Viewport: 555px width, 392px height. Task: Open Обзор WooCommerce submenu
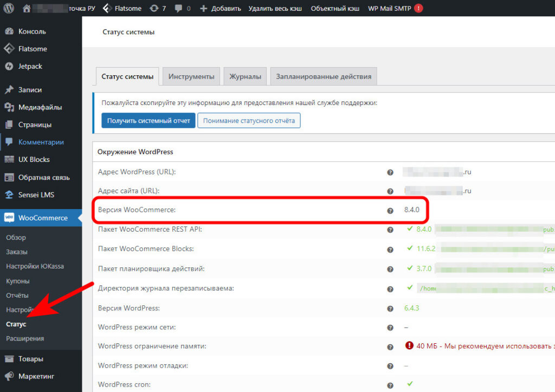tap(16, 238)
